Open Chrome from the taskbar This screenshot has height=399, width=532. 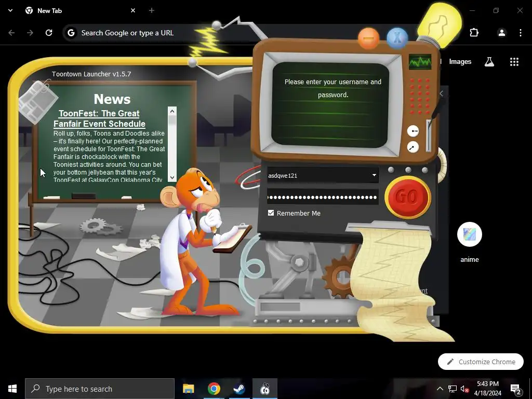point(214,389)
